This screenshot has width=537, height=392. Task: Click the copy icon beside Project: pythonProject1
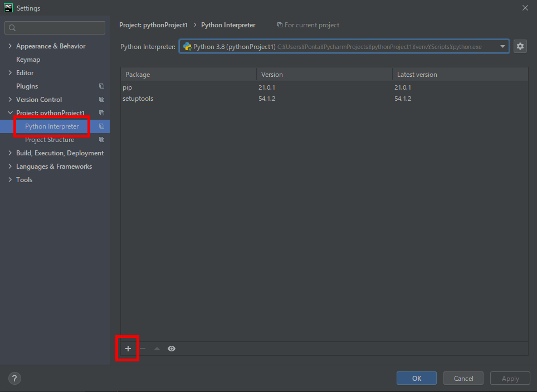[101, 112]
